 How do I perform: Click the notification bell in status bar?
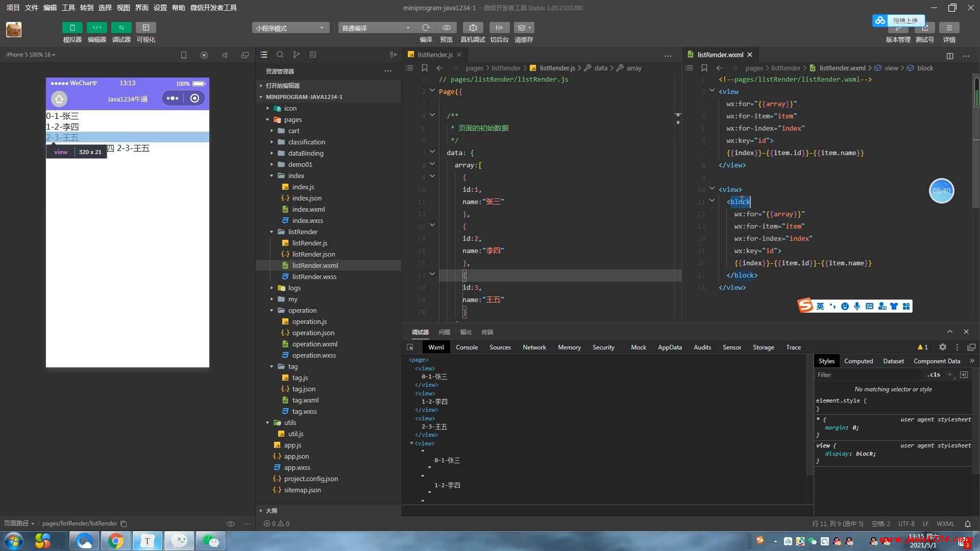967,523
